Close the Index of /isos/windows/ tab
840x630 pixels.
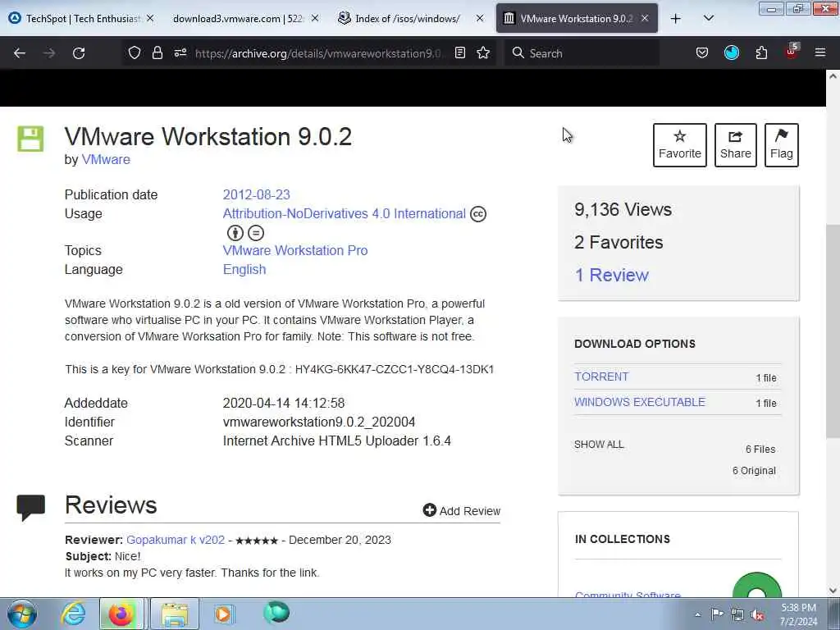pyautogui.click(x=480, y=18)
